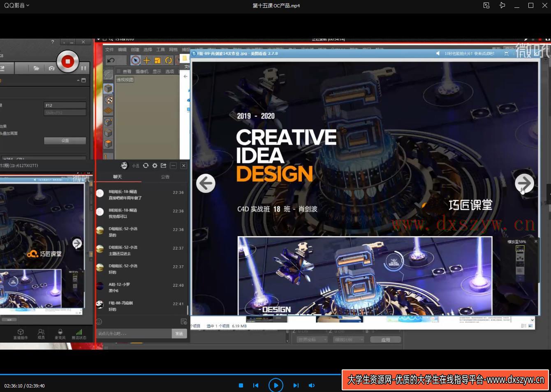Screen dimensions: 551x392
Task: Switch QQ Player to mini window mode
Action: tap(486, 5)
